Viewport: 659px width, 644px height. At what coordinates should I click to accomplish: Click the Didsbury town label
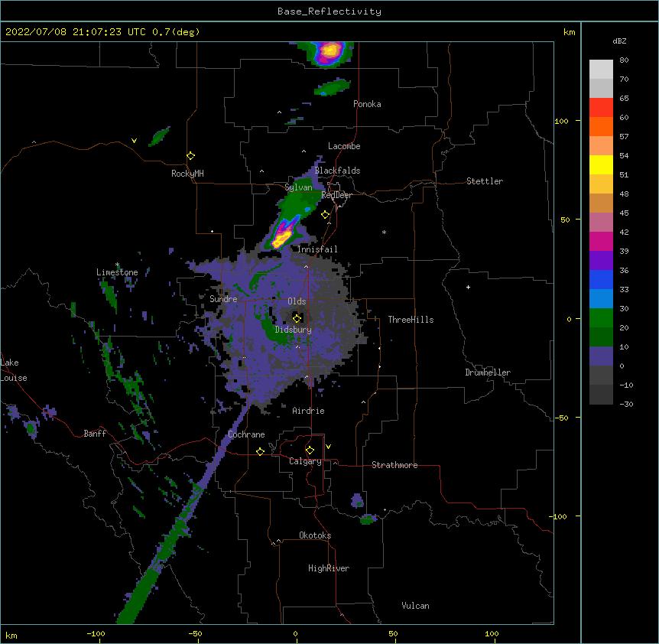coord(294,330)
